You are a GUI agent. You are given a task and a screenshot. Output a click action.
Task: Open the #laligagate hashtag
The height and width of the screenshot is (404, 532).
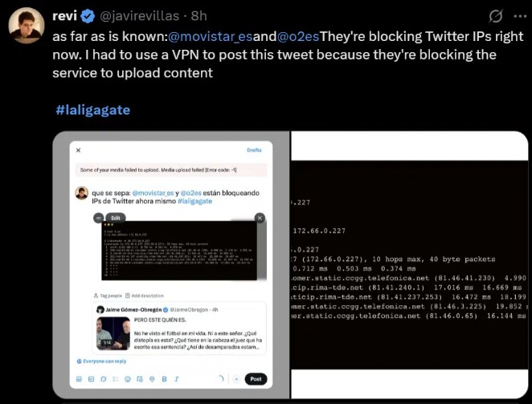pos(93,110)
